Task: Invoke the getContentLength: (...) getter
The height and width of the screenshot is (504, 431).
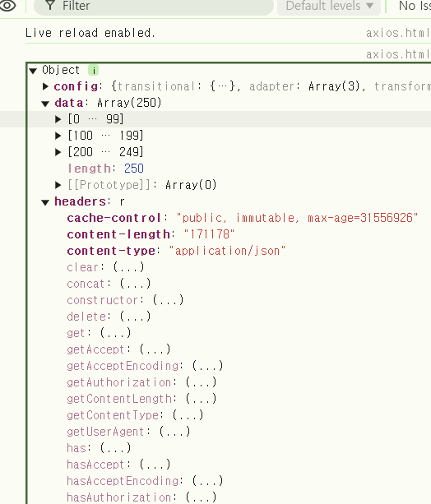Action: click(201, 399)
